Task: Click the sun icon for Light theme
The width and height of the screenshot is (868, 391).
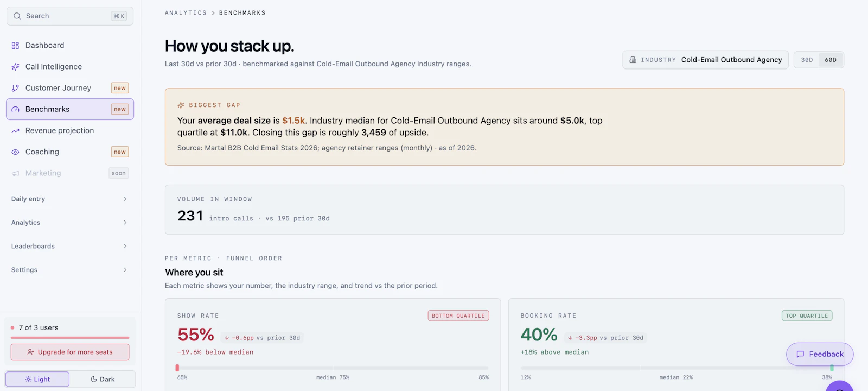Action: point(28,379)
